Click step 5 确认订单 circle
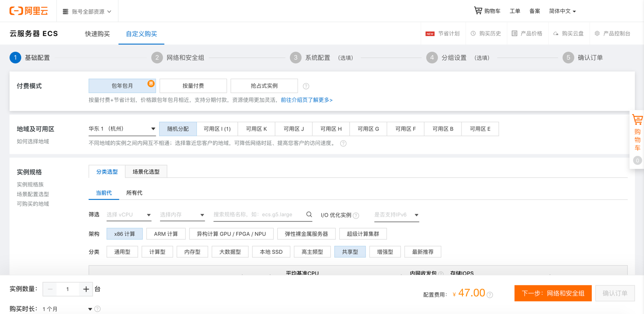Viewport: 644px width, 314px height. pos(568,57)
